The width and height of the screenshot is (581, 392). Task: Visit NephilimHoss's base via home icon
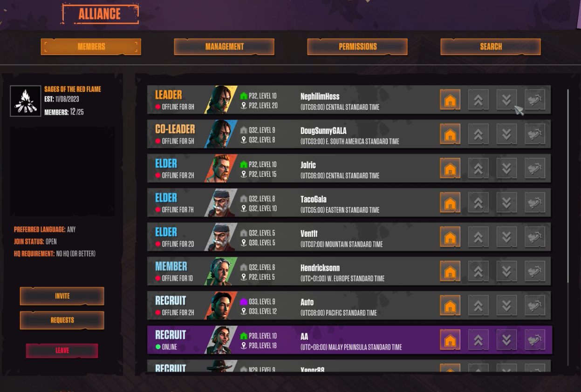[450, 100]
